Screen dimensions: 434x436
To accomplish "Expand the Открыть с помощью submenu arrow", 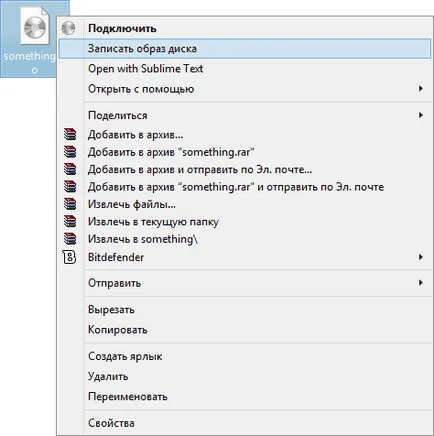I will pos(421,89).
